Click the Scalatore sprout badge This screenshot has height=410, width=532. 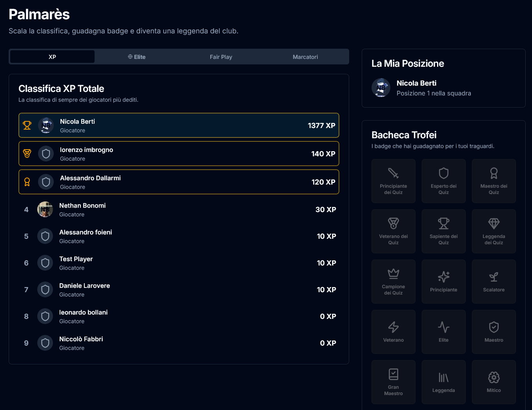click(494, 281)
